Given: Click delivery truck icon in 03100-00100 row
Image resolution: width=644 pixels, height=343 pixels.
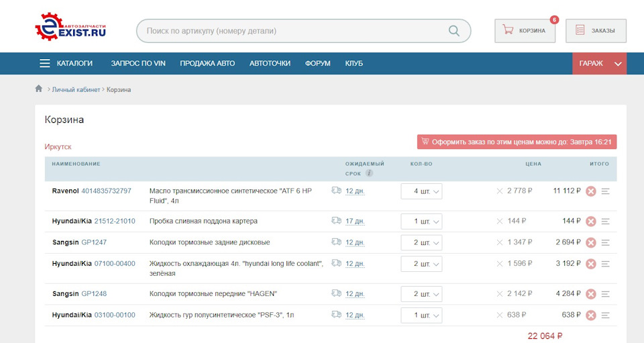Looking at the screenshot, I should point(336,315).
